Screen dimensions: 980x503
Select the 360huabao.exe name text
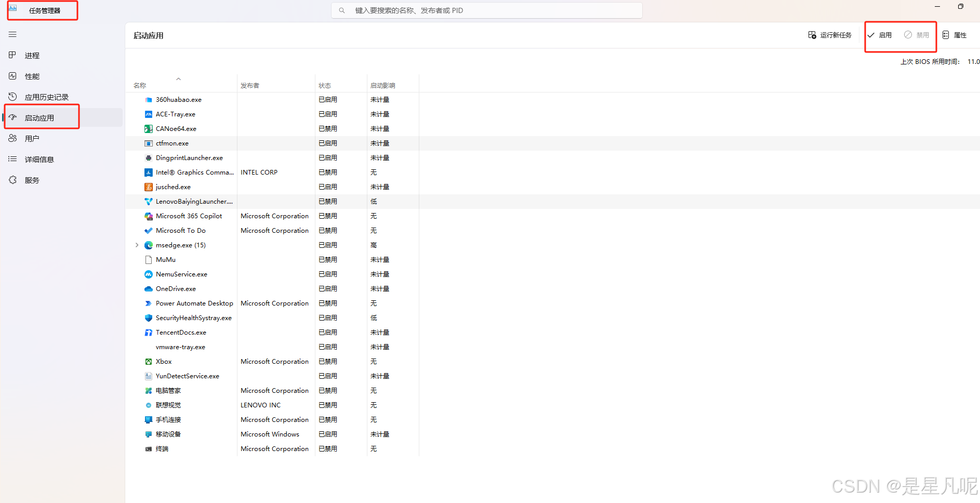179,100
